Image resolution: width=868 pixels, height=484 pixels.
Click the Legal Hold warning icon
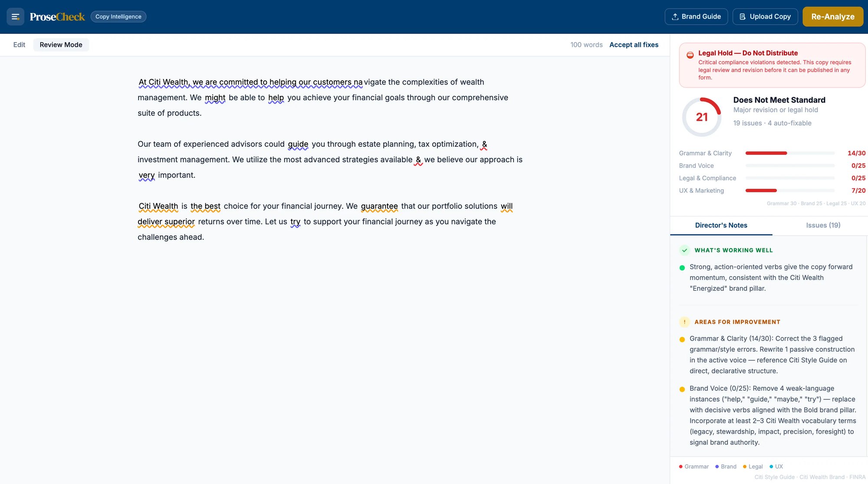[x=690, y=55]
